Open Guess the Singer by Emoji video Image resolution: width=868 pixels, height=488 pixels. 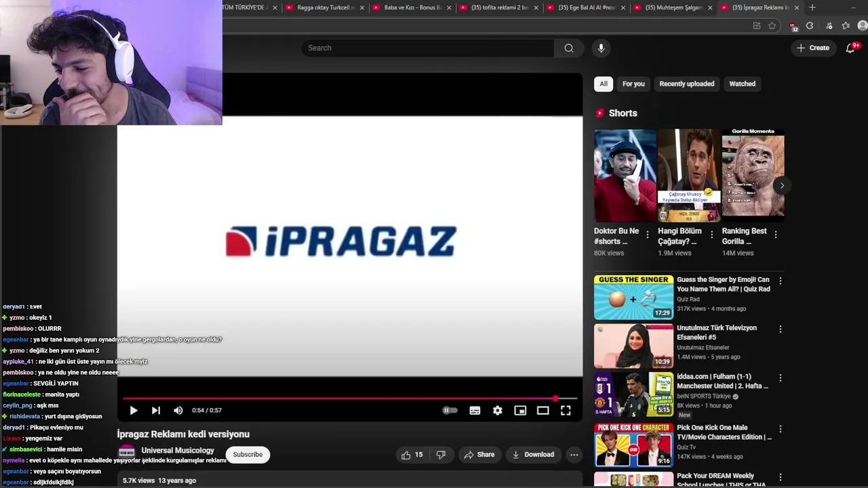[x=633, y=297]
